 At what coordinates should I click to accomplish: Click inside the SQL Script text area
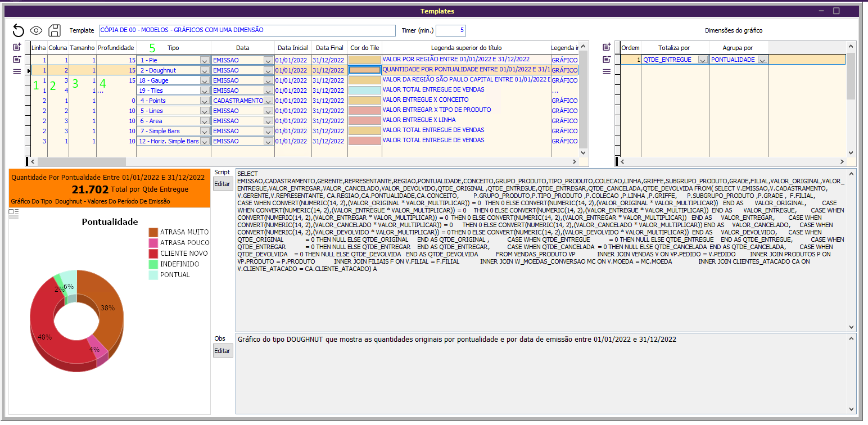pos(541,250)
